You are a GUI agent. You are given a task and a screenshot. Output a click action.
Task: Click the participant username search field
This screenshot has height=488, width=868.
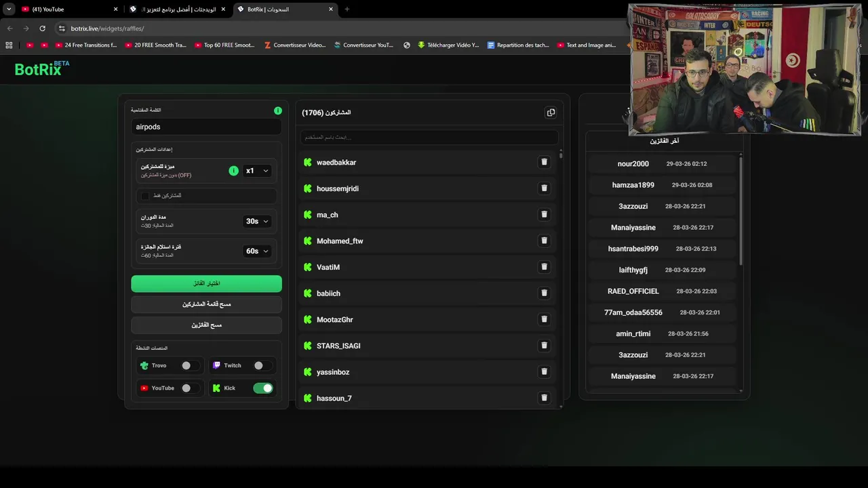click(x=429, y=138)
